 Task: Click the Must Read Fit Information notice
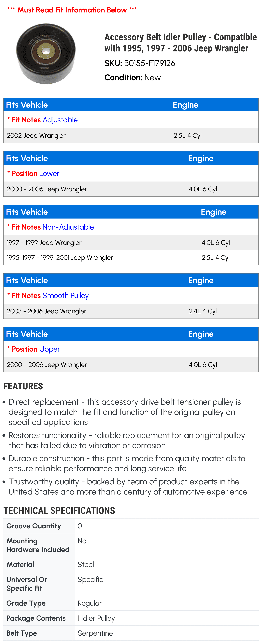tap(72, 10)
